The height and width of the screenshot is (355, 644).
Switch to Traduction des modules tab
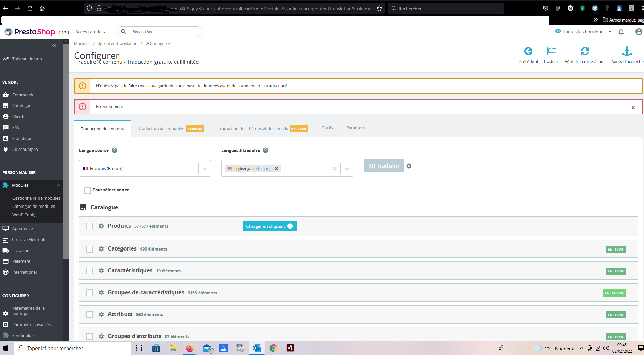171,129
